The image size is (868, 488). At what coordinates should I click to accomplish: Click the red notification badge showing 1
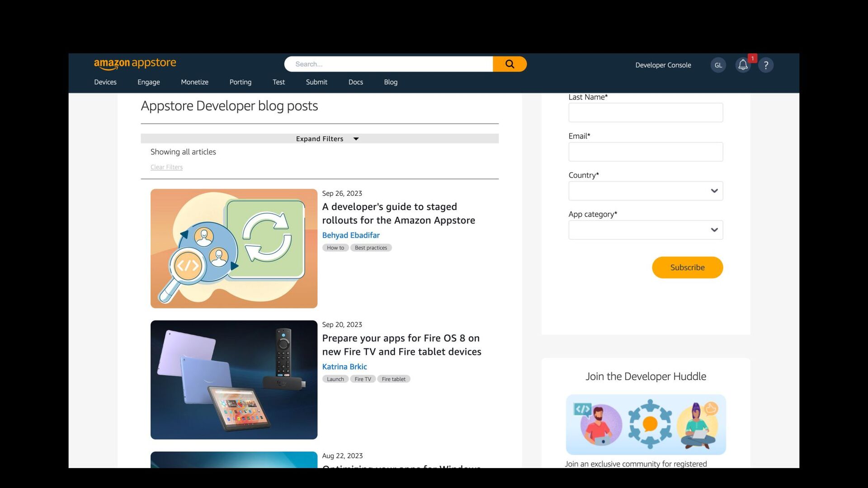[752, 59]
